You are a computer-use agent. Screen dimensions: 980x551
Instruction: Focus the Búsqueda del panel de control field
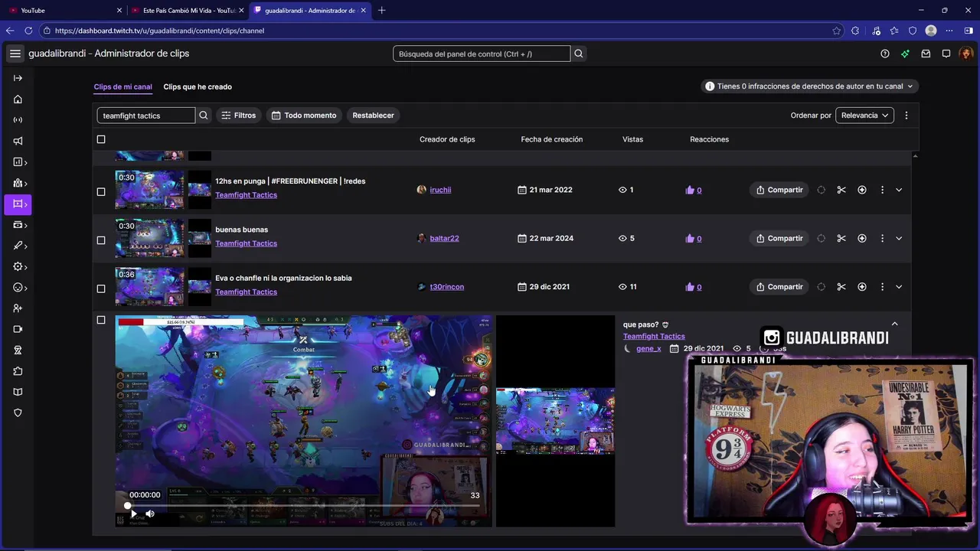click(x=482, y=54)
